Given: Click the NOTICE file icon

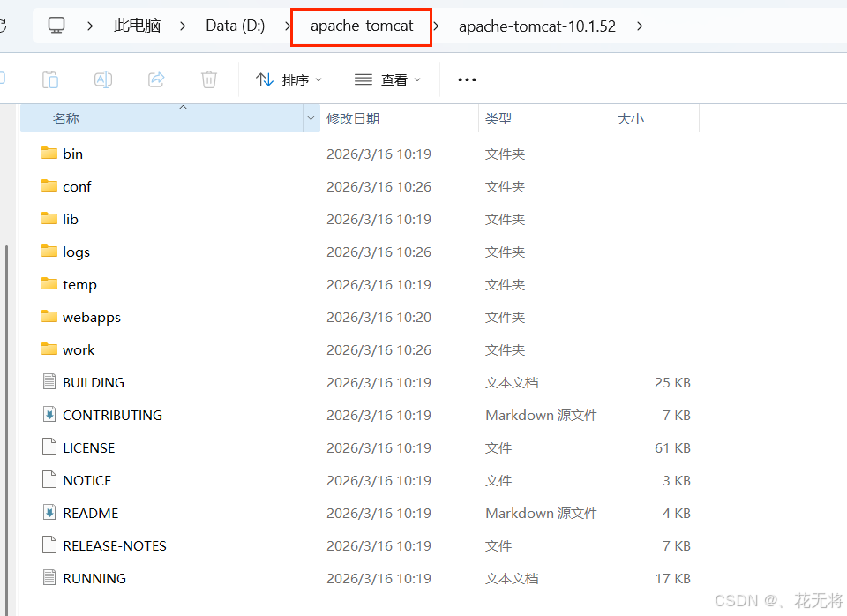Looking at the screenshot, I should tap(49, 479).
